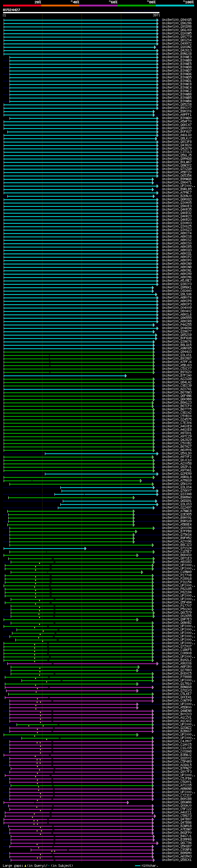197x868 pixels.
Task: Open hit UniRef100_Q1KUN2
Action: [177, 47]
